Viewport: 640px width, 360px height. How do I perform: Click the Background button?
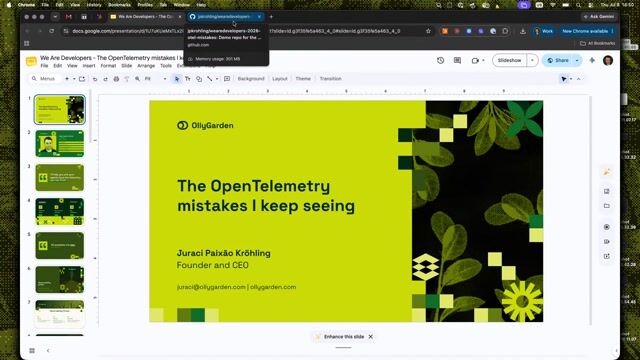click(x=251, y=79)
